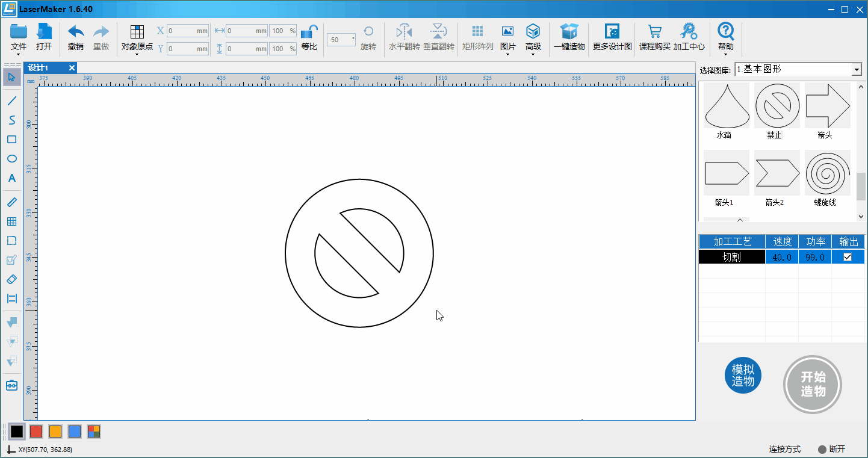Click the 重做 redo icon
868x458 pixels.
coord(101,32)
